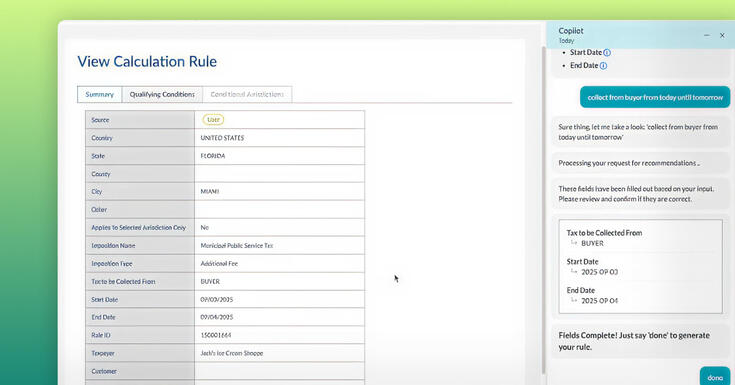Screen dimensions: 735x385
Task: Click the Copilot chat scrollbar
Action: [x=544, y=210]
